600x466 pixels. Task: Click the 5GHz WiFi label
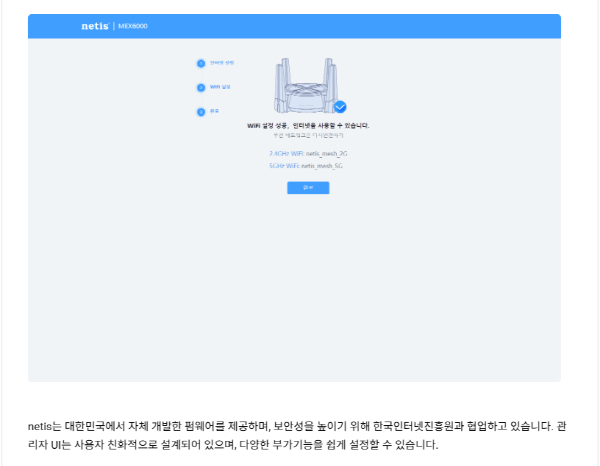pyautogui.click(x=284, y=166)
